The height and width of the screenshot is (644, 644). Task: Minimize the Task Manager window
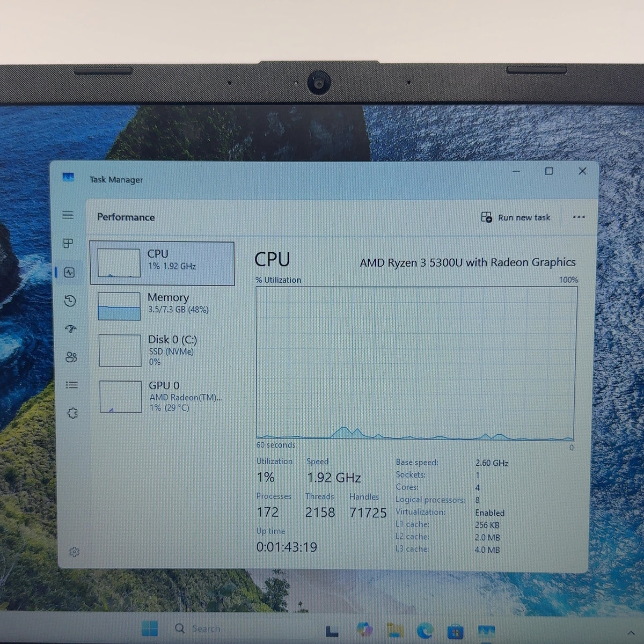tap(516, 172)
